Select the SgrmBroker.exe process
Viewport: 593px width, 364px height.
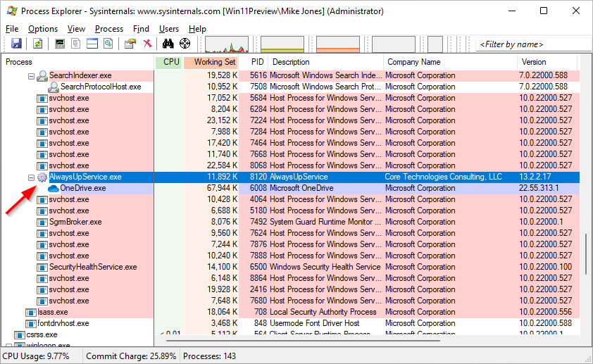(75, 222)
